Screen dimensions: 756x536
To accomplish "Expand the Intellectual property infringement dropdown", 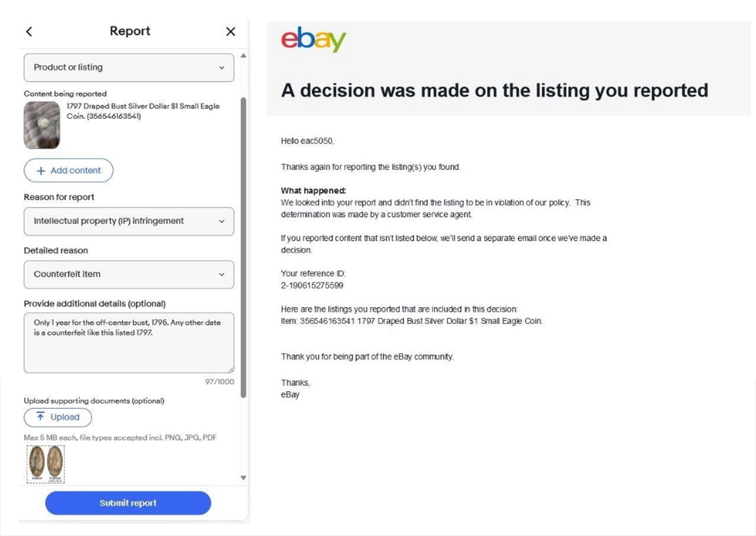I will pyautogui.click(x=129, y=221).
